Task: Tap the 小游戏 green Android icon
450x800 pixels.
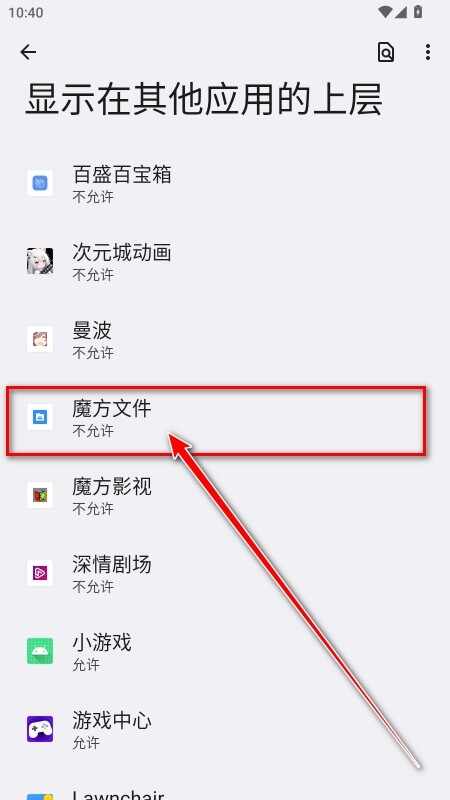Action: [40, 652]
